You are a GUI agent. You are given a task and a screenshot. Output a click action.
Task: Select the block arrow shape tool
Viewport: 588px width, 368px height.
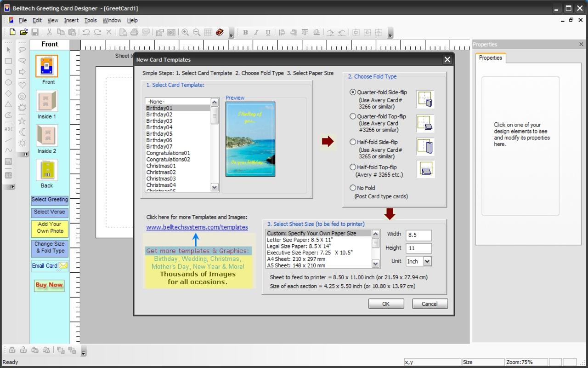pos(22,72)
